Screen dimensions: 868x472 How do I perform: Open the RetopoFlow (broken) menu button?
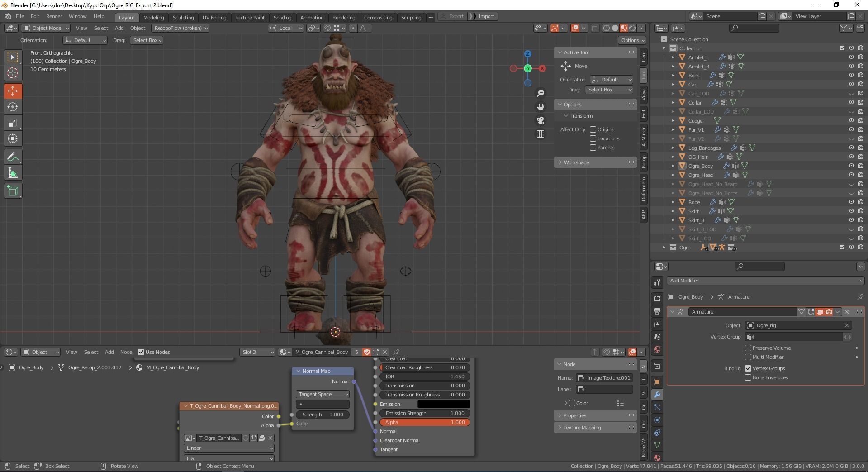(180, 28)
